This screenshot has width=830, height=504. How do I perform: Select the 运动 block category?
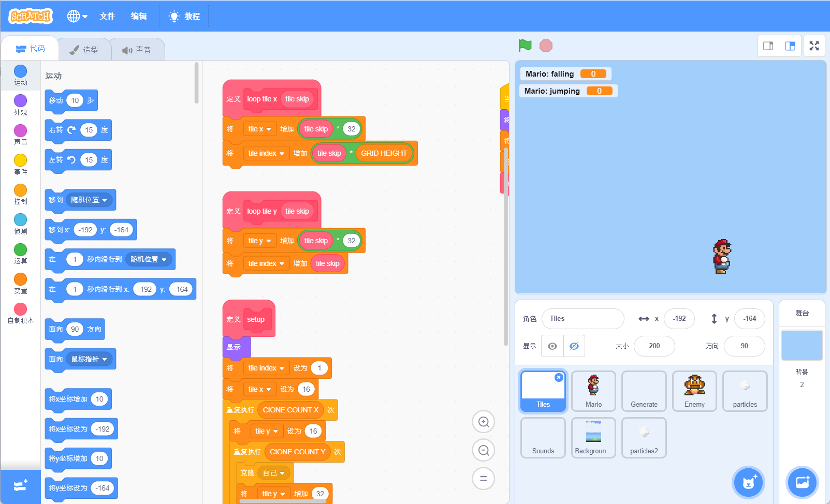pyautogui.click(x=21, y=76)
